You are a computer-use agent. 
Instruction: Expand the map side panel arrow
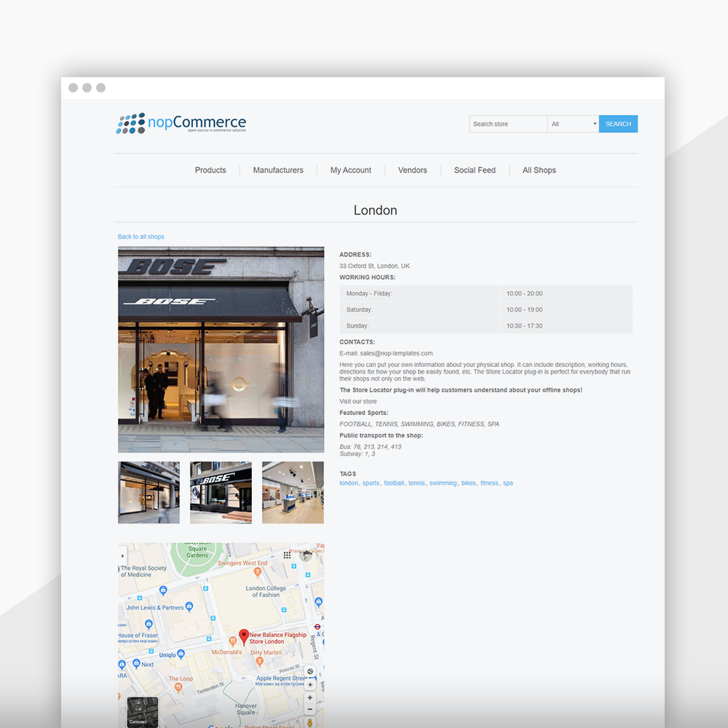pyautogui.click(x=122, y=555)
